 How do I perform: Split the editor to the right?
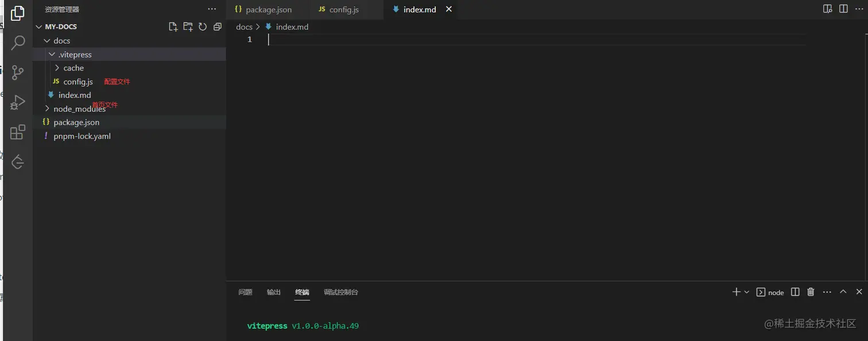coord(843,9)
